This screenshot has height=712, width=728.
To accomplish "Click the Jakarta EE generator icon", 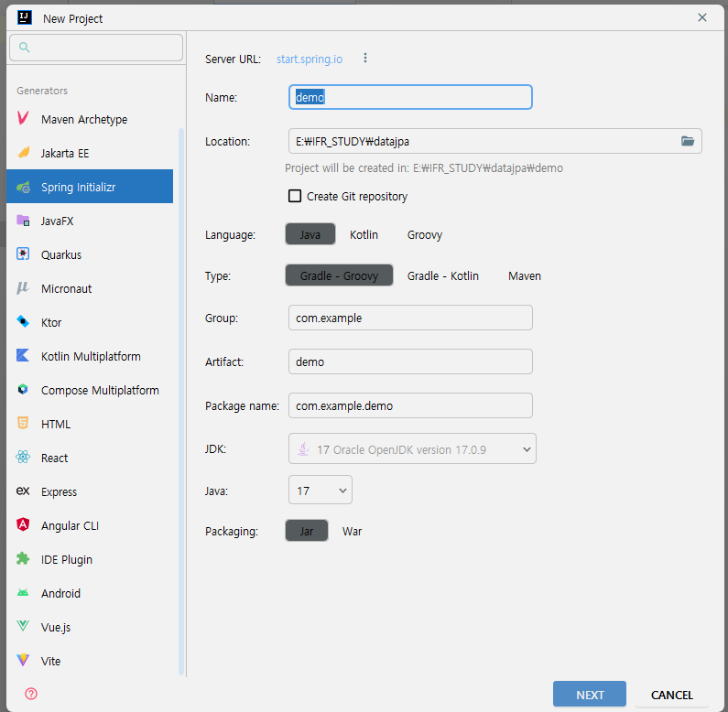I will pos(23,153).
